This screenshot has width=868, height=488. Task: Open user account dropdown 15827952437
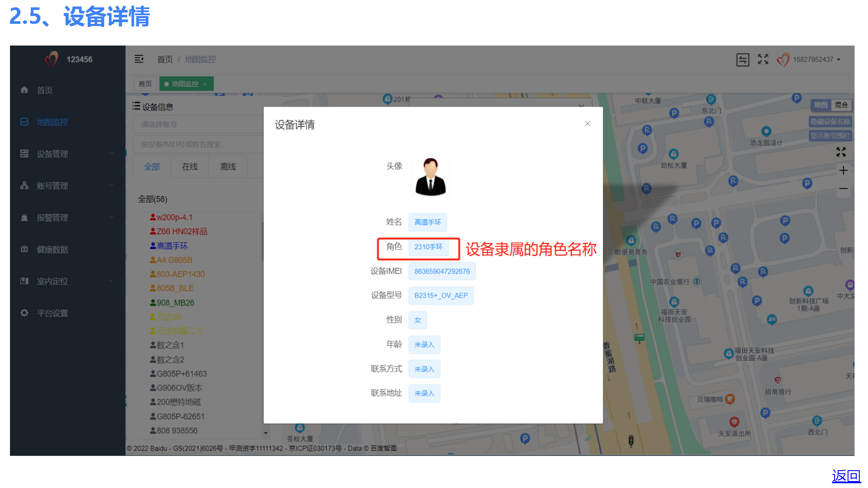816,59
